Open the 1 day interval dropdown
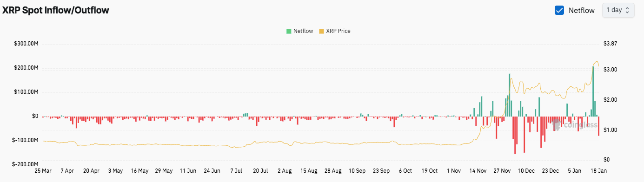 [618, 10]
